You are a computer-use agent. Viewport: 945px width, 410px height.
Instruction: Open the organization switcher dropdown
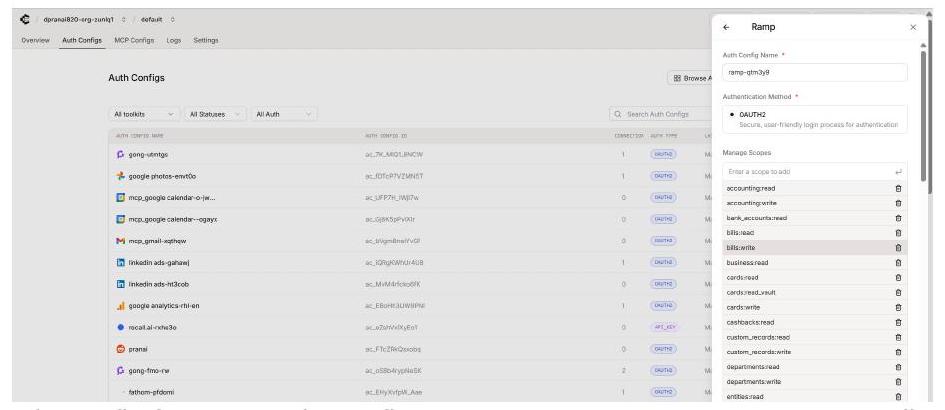pos(124,20)
